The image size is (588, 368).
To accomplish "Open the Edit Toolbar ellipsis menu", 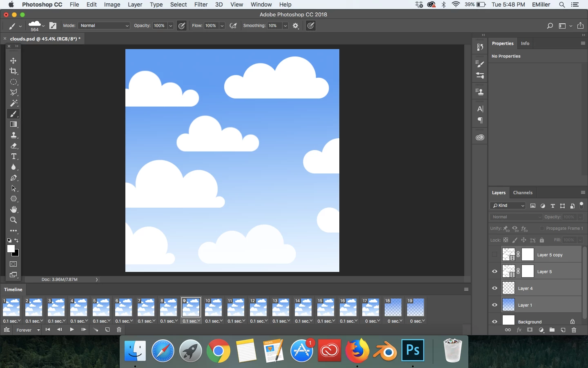I will pos(13,231).
